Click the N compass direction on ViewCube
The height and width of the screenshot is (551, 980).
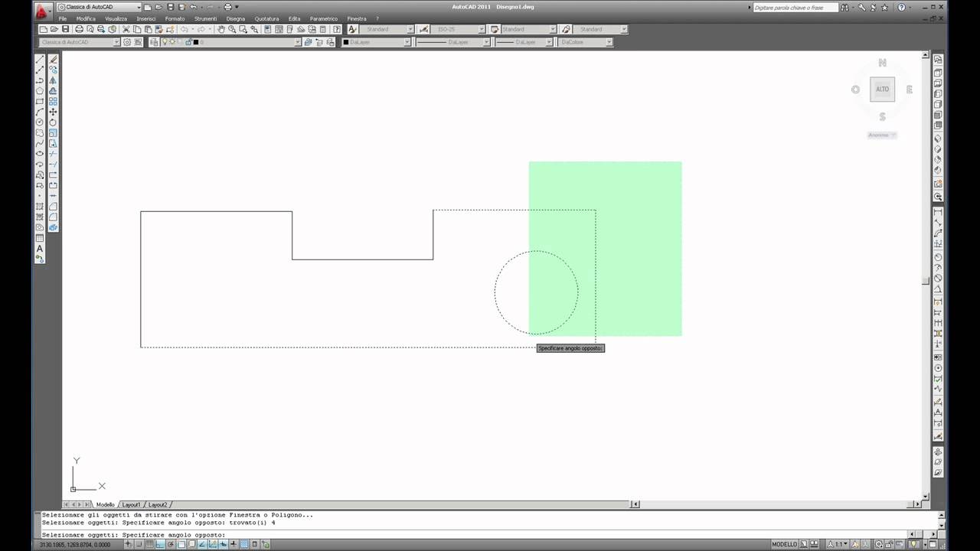point(883,63)
